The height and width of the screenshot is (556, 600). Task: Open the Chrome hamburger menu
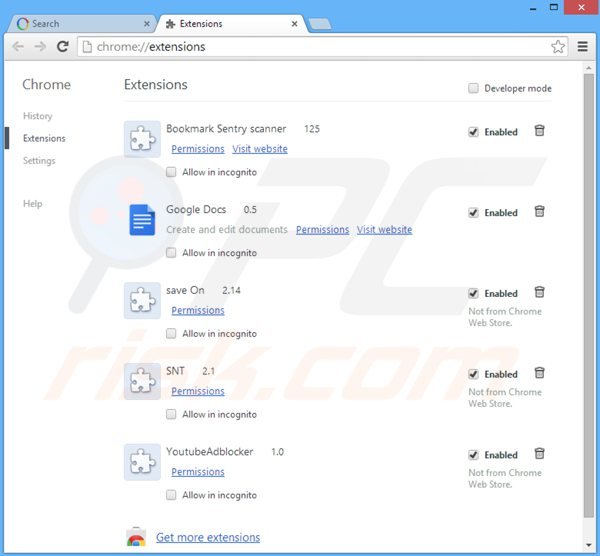coord(583,47)
